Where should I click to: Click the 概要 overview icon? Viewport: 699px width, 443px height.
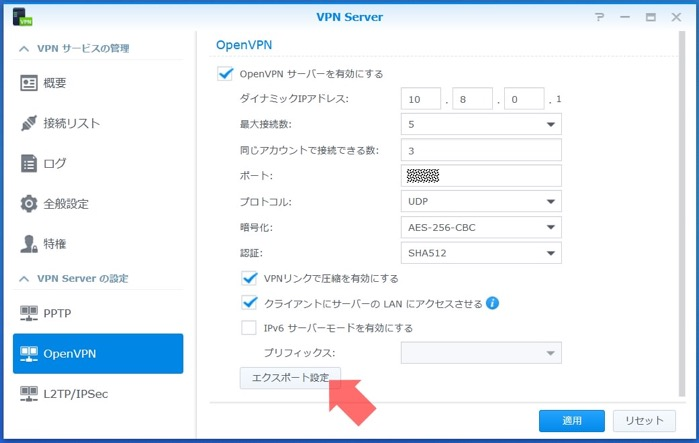29,83
